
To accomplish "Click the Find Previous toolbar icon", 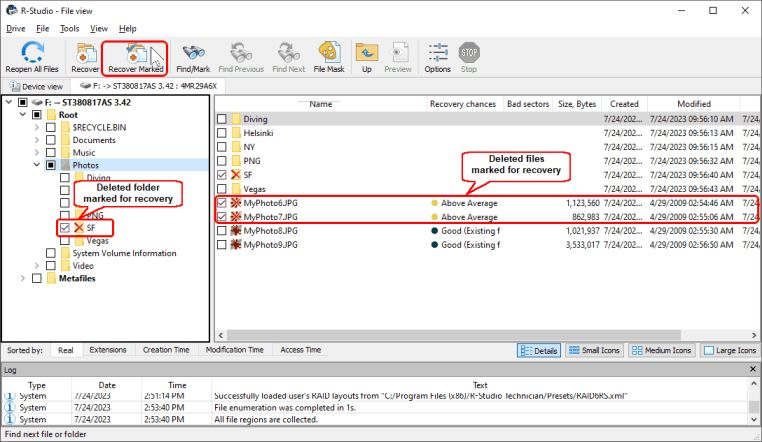I will tap(241, 52).
